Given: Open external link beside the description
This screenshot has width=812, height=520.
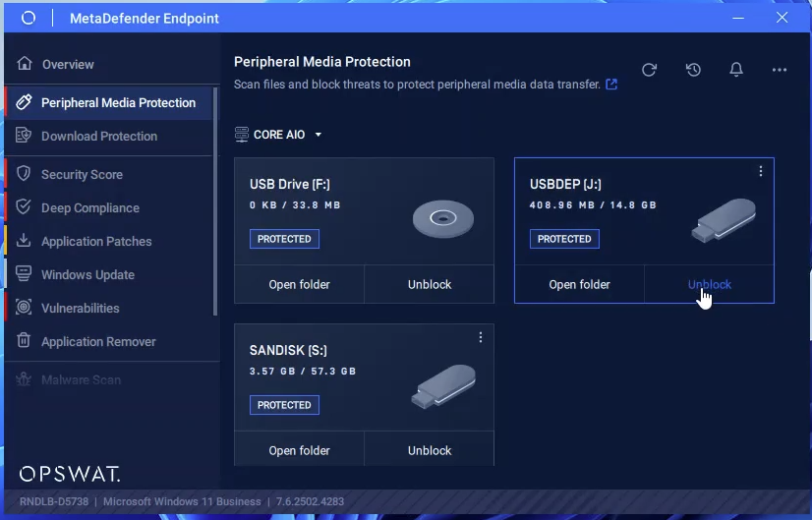Looking at the screenshot, I should coord(611,84).
